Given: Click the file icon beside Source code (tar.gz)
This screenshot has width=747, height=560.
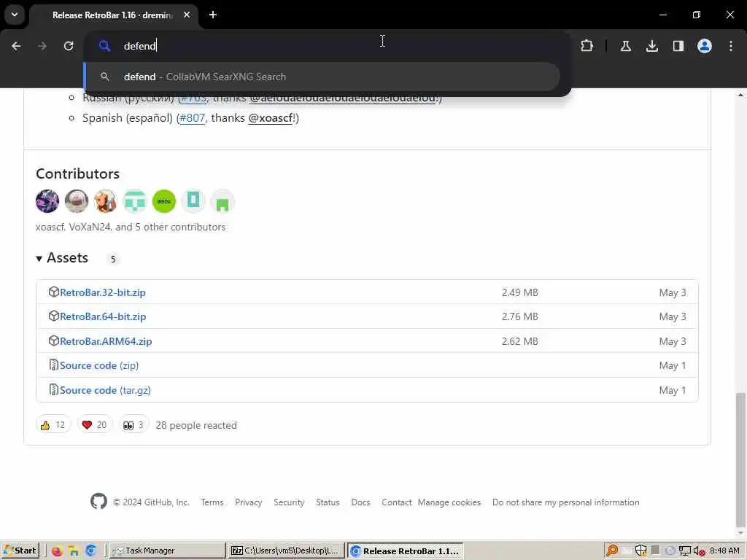Looking at the screenshot, I should [54, 389].
